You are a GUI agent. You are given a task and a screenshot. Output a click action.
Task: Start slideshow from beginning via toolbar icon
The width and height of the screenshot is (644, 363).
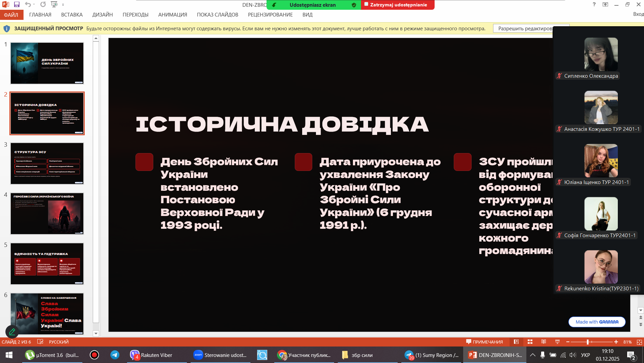[x=54, y=4]
